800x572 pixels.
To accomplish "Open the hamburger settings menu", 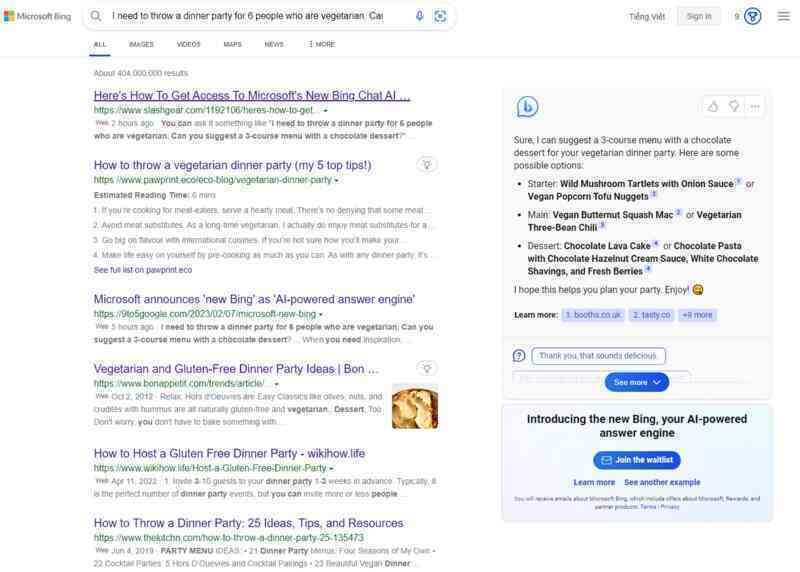I will pos(784,16).
